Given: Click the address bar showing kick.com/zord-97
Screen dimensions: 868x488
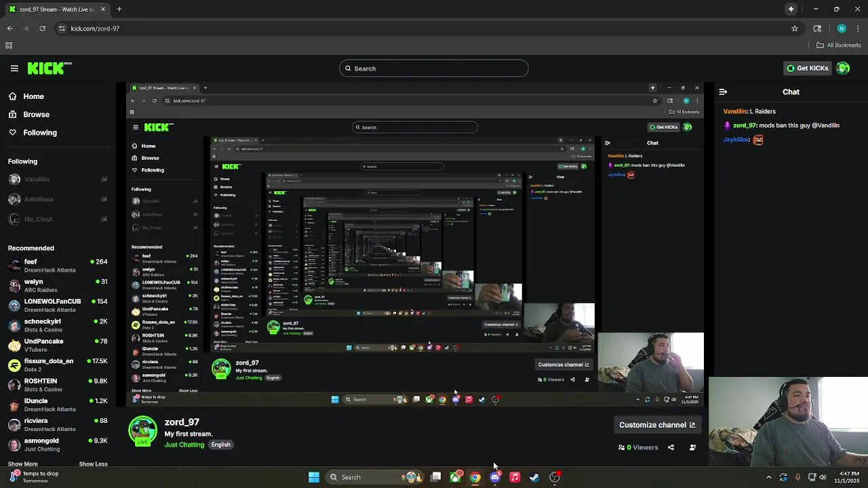Looking at the screenshot, I should click(x=427, y=28).
